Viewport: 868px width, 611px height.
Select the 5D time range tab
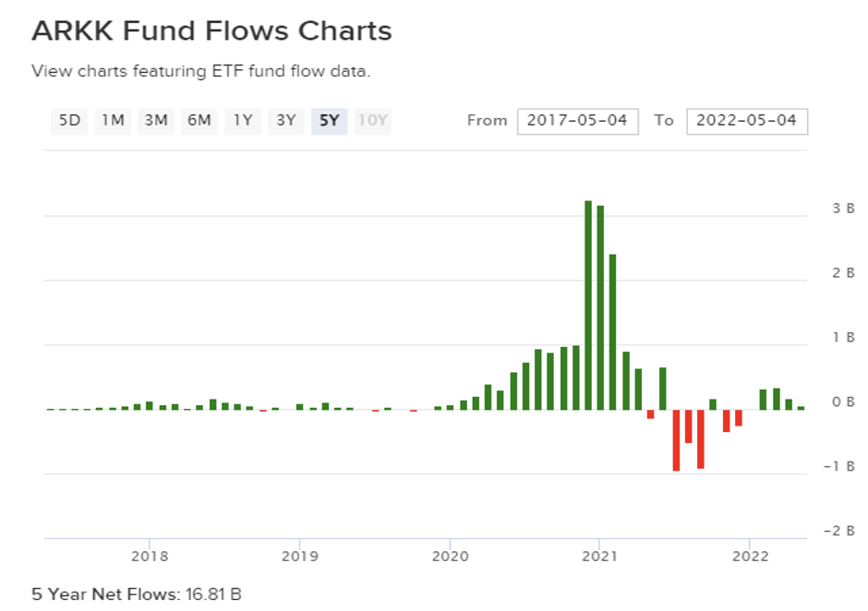tap(69, 120)
